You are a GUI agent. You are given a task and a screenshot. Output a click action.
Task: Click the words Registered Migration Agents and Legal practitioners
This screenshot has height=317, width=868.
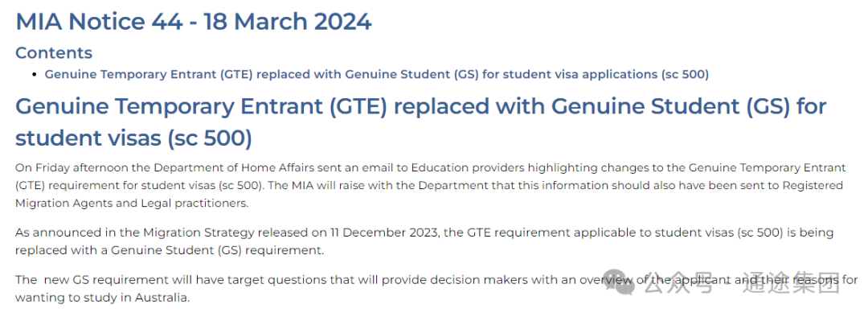(x=429, y=194)
